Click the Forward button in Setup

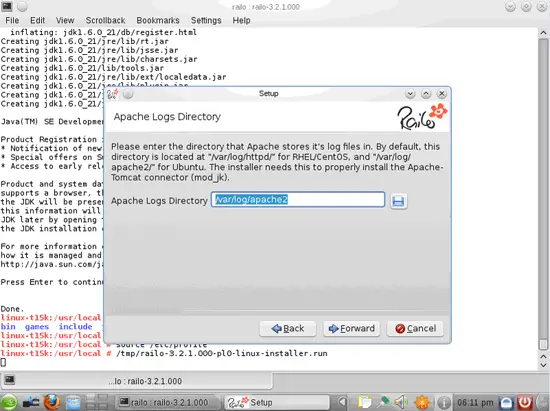(x=351, y=329)
